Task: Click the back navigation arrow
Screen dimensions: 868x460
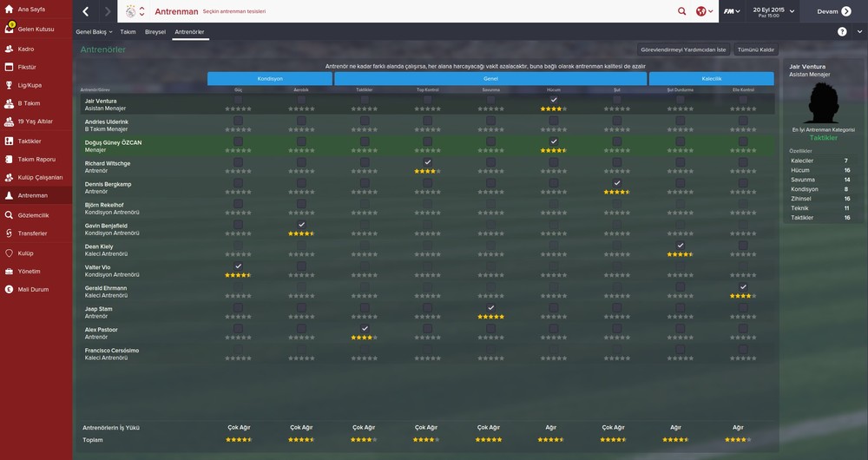Action: (85, 11)
